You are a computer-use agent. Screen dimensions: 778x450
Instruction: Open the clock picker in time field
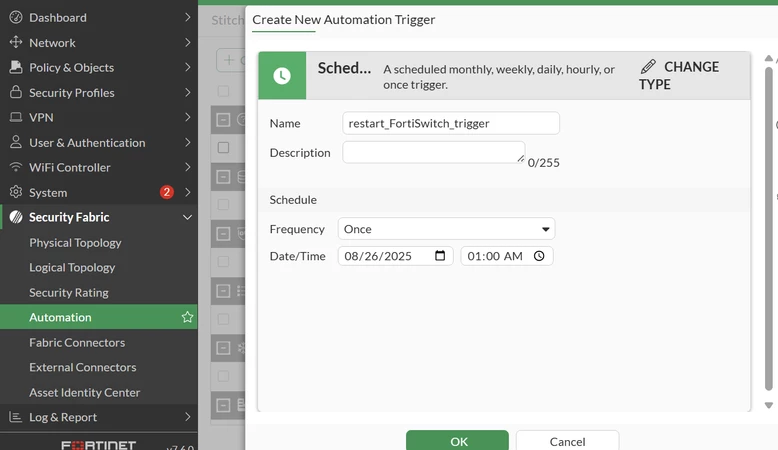(x=539, y=256)
